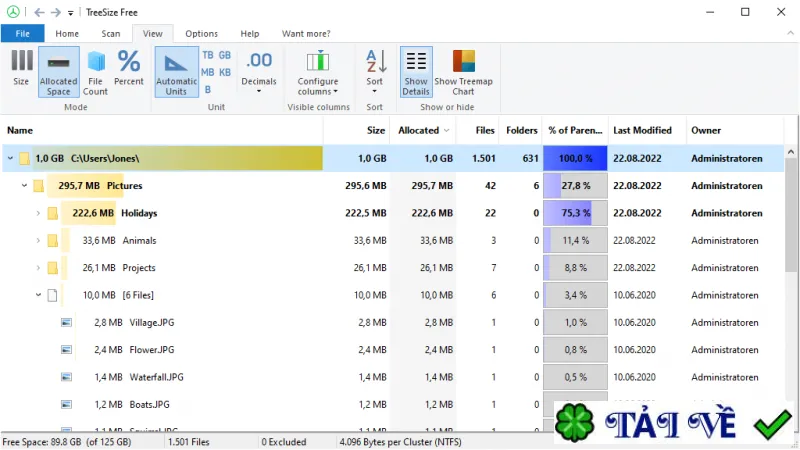Click back arrow in title bar

click(x=39, y=12)
